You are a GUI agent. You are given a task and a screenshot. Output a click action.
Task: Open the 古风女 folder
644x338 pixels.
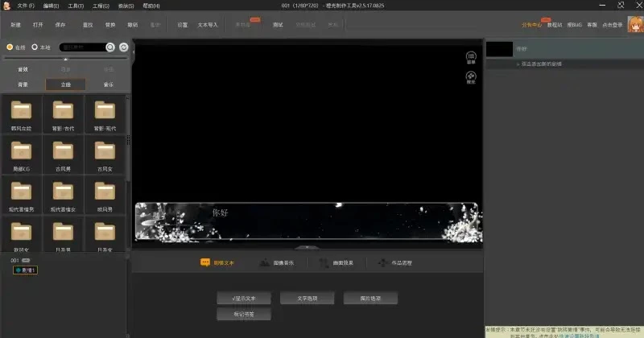[105, 155]
